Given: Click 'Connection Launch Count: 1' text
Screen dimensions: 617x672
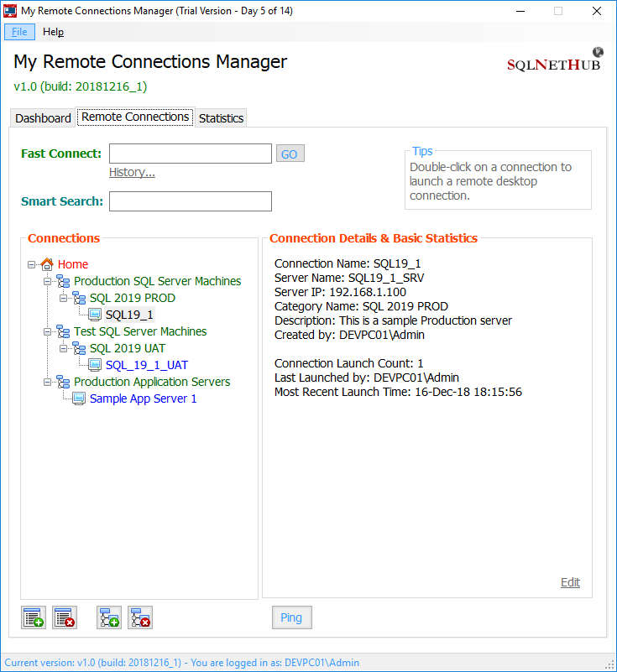Looking at the screenshot, I should (348, 363).
